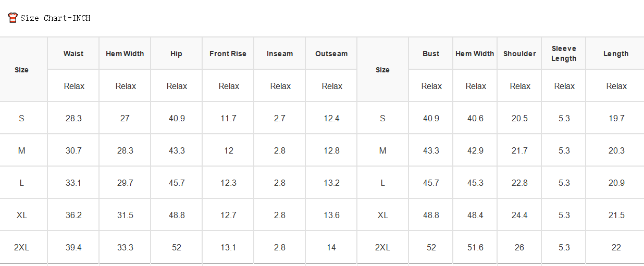The height and width of the screenshot is (266, 644).
Task: Click the Outseam column header
Action: (331, 54)
